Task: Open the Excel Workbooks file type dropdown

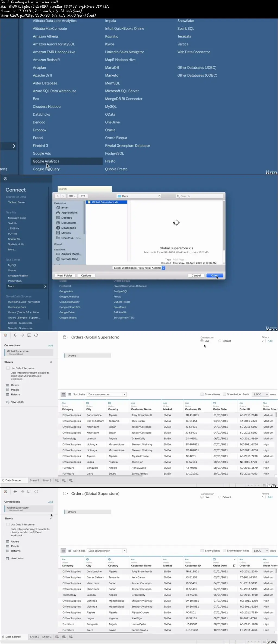Action: point(139,268)
